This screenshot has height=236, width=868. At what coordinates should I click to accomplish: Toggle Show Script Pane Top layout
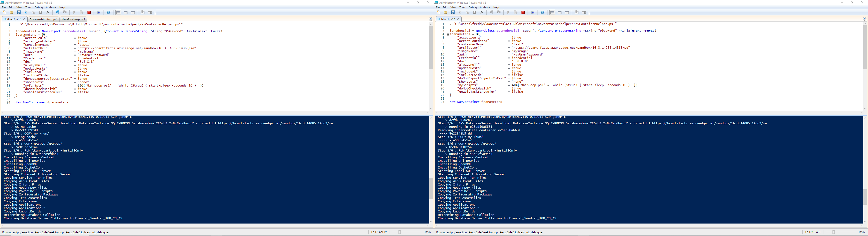pyautogui.click(x=118, y=12)
